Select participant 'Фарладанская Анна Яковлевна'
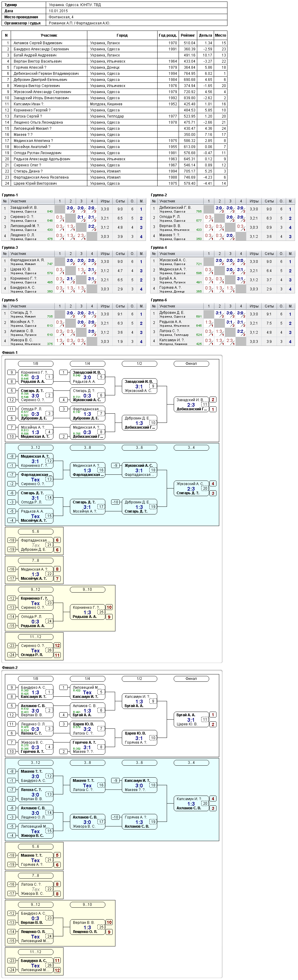Viewport: 298px width, 980px height. 41,177
